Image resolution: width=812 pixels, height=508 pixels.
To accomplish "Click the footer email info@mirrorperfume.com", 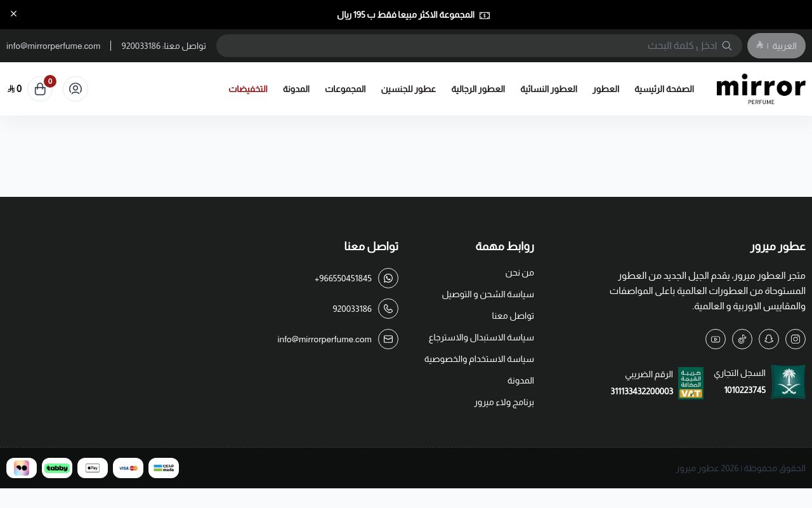I will click(x=324, y=339).
